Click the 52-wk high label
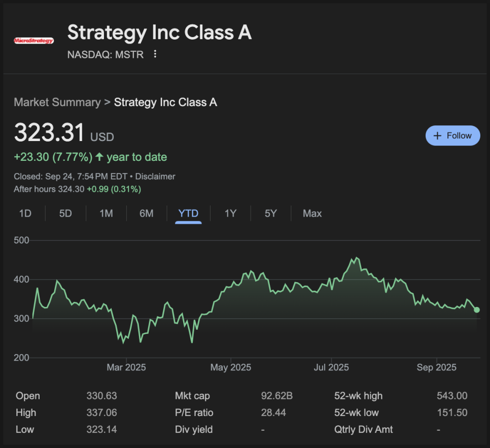Image resolution: width=490 pixels, height=448 pixels. click(x=359, y=396)
